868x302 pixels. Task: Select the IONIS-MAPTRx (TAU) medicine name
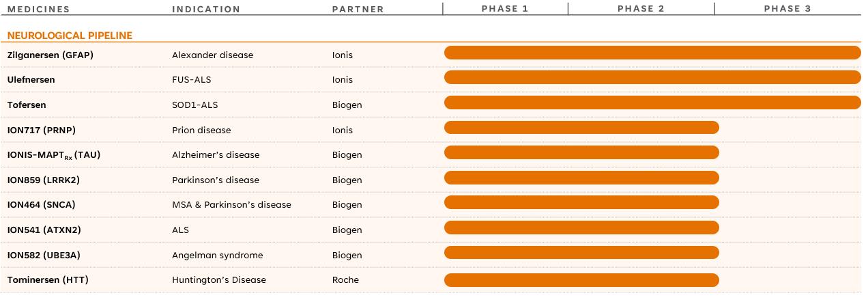[x=53, y=155]
